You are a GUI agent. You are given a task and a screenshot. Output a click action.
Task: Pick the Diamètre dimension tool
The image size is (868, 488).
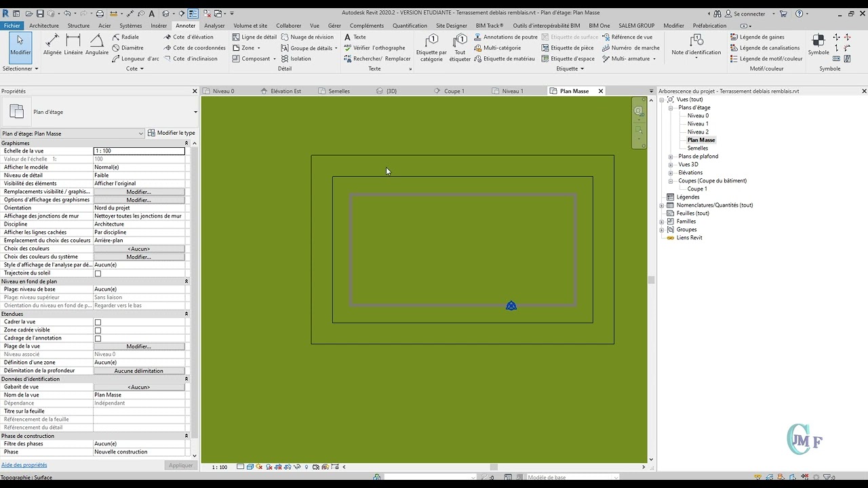[x=128, y=48]
